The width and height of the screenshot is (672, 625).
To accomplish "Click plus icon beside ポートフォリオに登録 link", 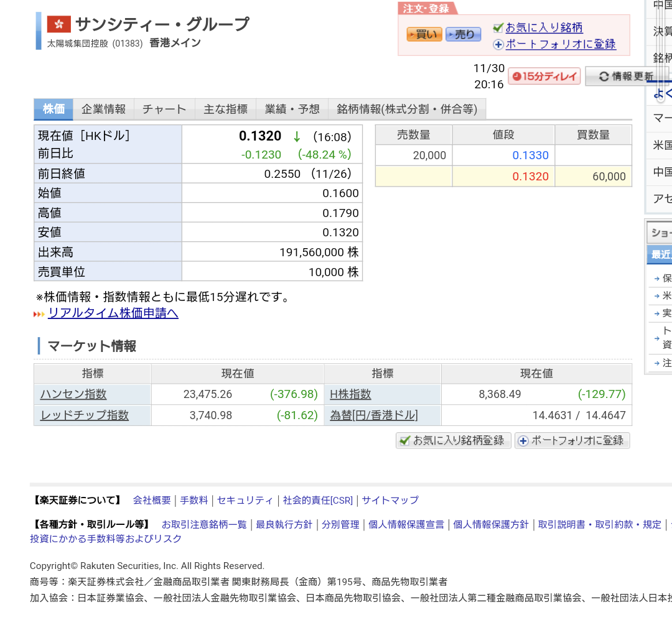I will [x=498, y=45].
